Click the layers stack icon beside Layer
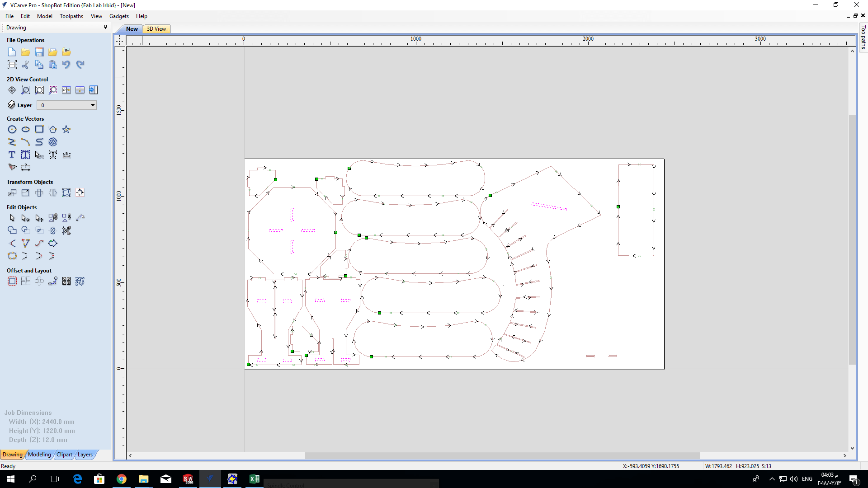This screenshot has width=868, height=488. [12, 105]
